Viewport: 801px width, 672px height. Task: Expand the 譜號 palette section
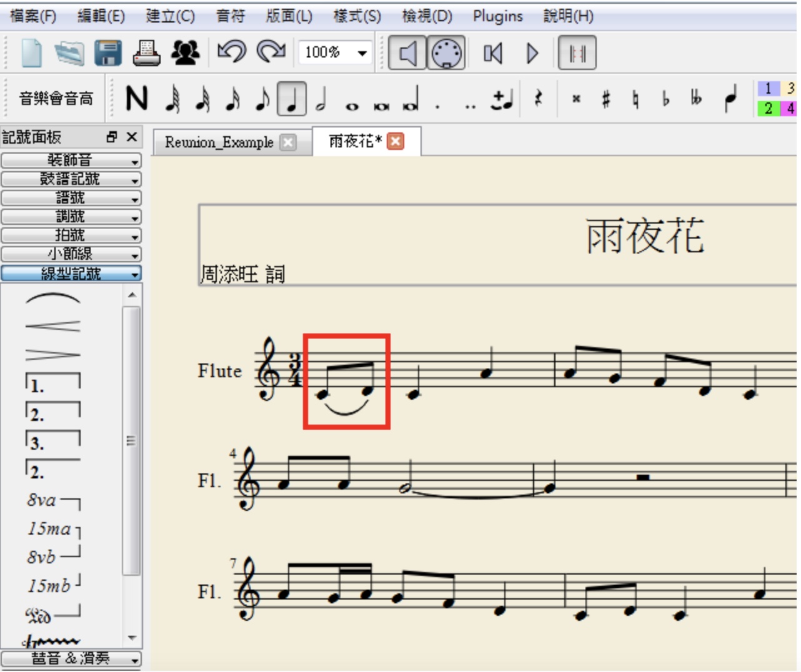(x=71, y=198)
